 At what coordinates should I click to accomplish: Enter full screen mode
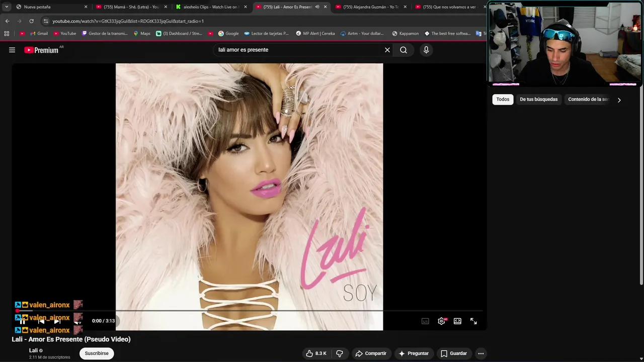point(473,321)
